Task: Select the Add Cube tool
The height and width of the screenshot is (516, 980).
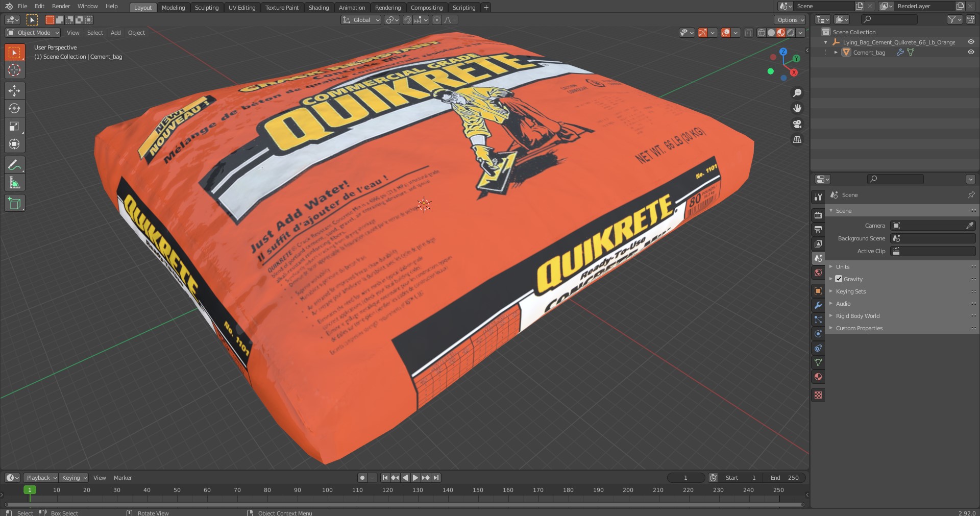Action: (x=14, y=203)
